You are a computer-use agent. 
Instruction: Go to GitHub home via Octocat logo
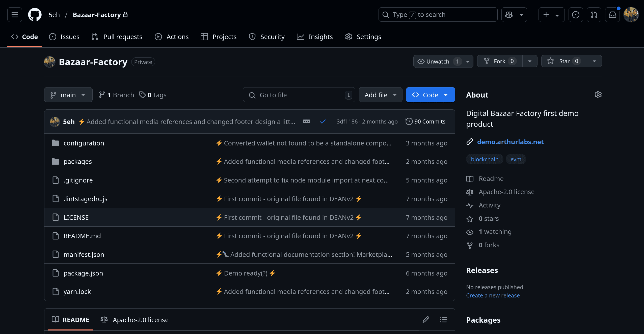point(35,15)
